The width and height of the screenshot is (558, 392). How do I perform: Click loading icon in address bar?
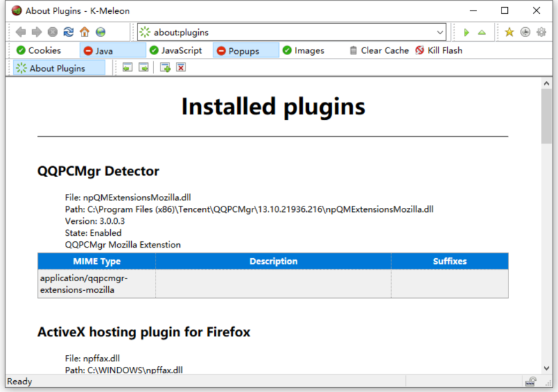145,32
